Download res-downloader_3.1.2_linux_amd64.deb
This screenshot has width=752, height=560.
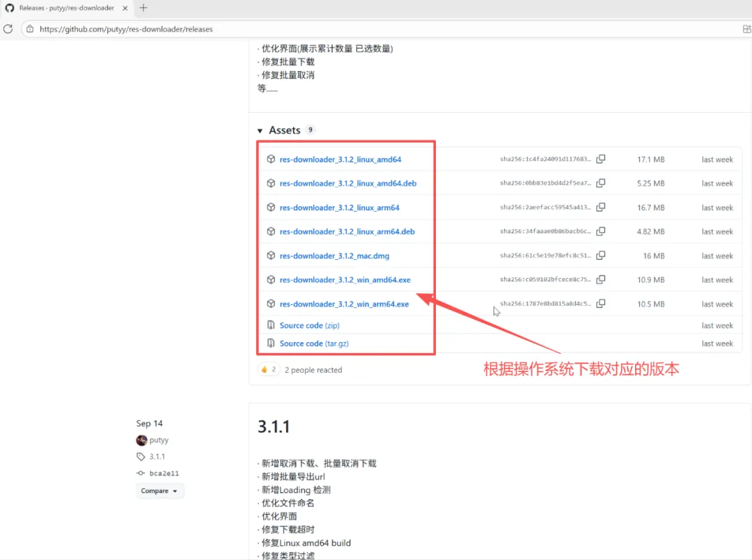pos(348,183)
